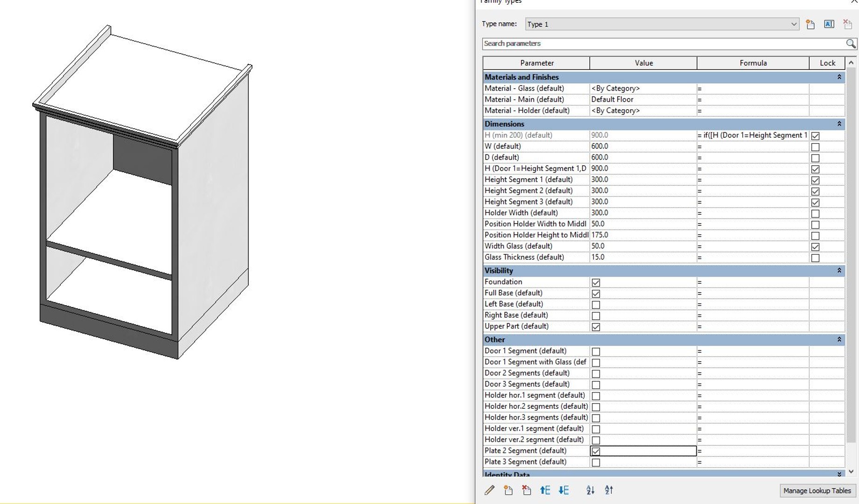The image size is (859, 504).
Task: Click the Lock column header
Action: pos(827,63)
